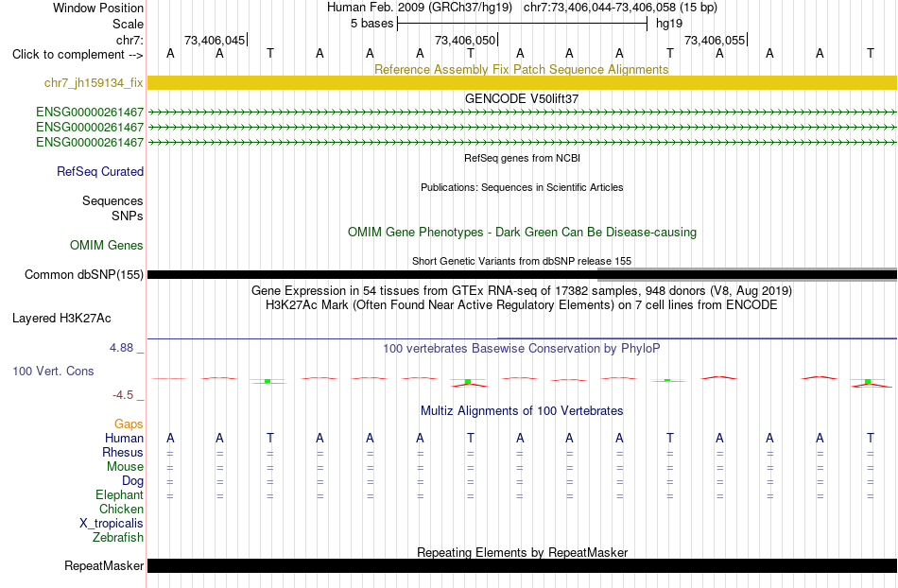Select the X_tropicalis alignment row label
The height and width of the screenshot is (588, 898).
tap(112, 524)
